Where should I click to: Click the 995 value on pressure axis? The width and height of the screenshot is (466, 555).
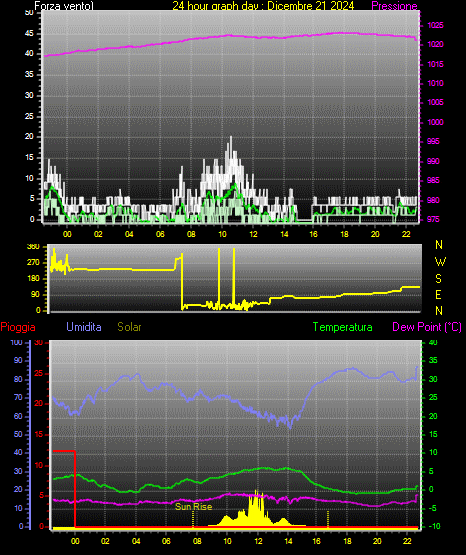pyautogui.click(x=433, y=142)
